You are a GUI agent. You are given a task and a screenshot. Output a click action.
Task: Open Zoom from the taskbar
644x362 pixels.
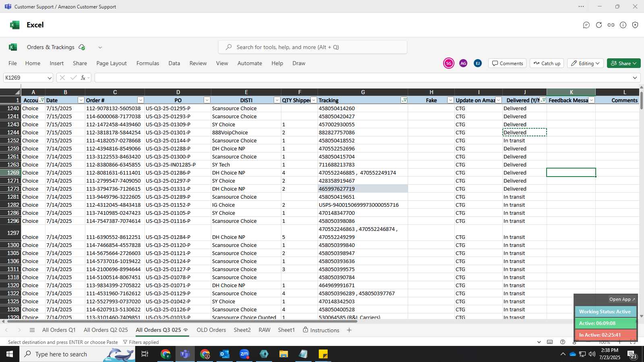244,354
